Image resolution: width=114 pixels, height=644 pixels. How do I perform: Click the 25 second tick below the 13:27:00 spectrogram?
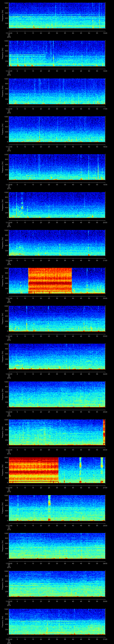(x=49, y=525)
